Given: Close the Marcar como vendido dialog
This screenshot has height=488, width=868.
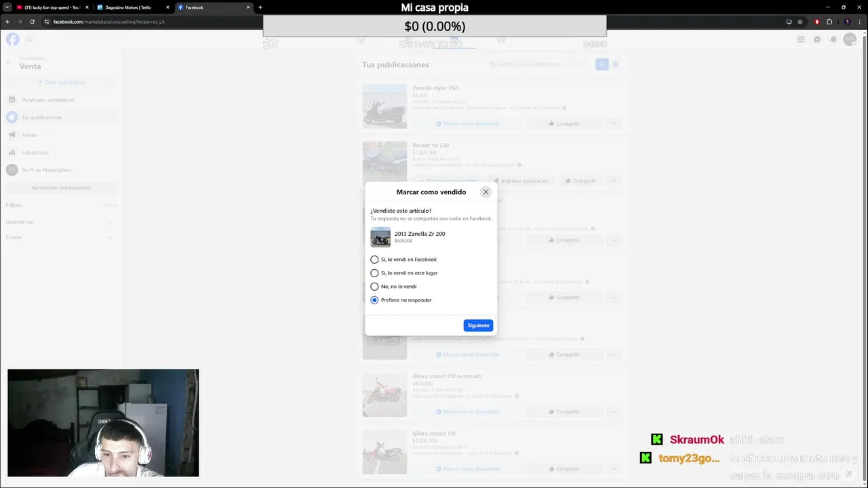Looking at the screenshot, I should pyautogui.click(x=486, y=192).
